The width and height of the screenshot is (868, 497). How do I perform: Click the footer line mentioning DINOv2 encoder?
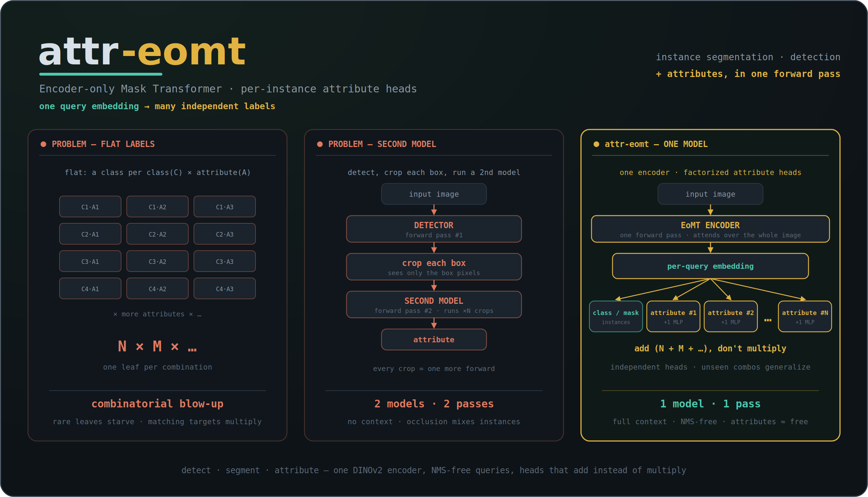(x=434, y=470)
